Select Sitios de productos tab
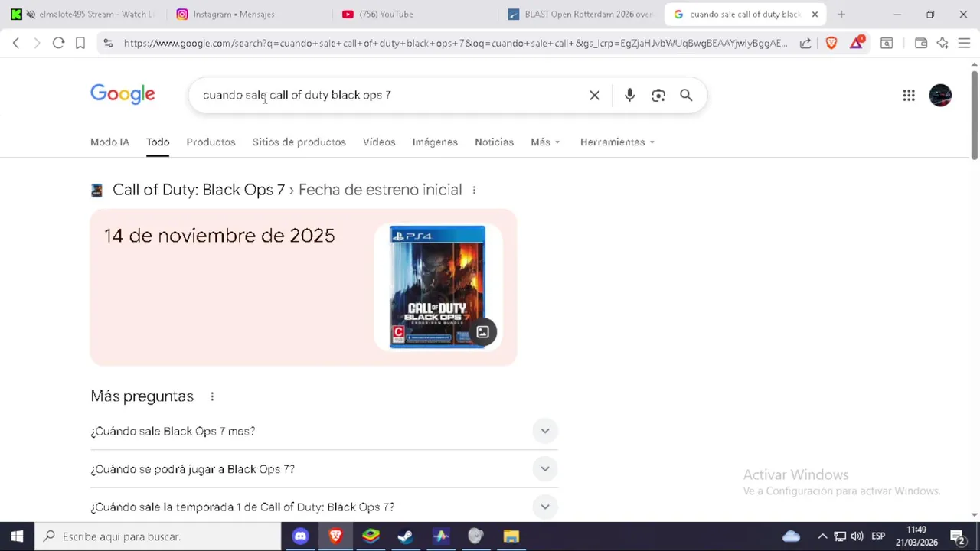Screen dimensions: 980x551 (299, 142)
